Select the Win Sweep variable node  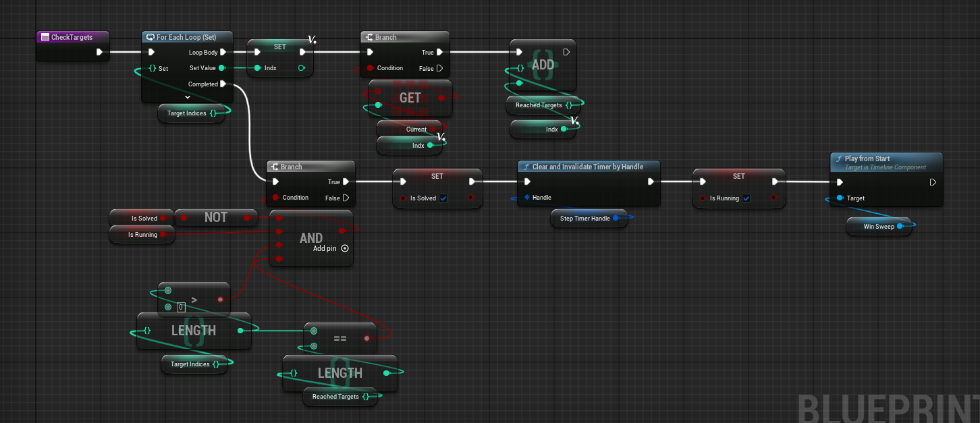tap(879, 227)
